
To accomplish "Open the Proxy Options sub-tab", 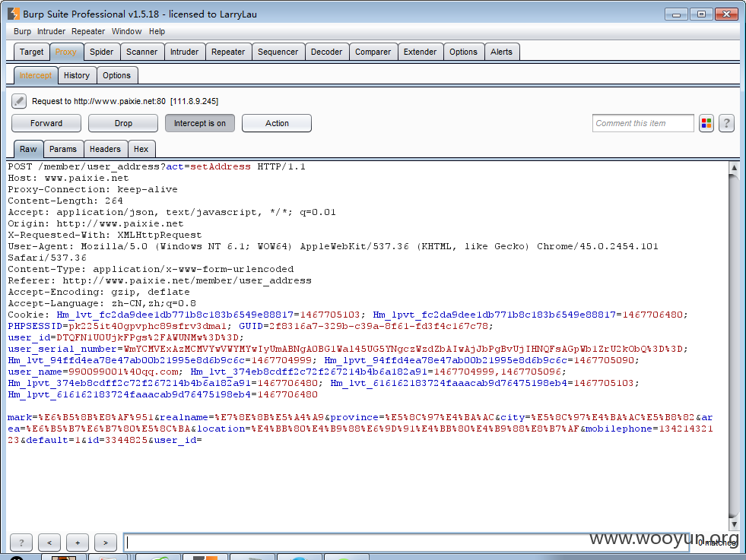I will coord(116,75).
